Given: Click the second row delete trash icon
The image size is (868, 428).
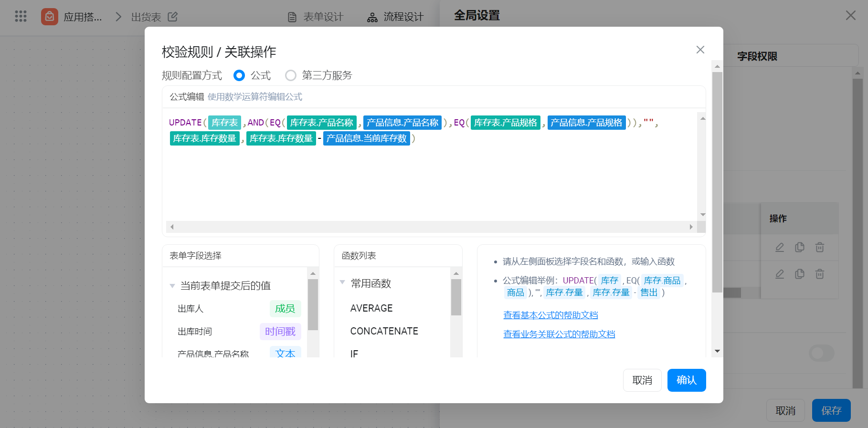Looking at the screenshot, I should (x=820, y=274).
